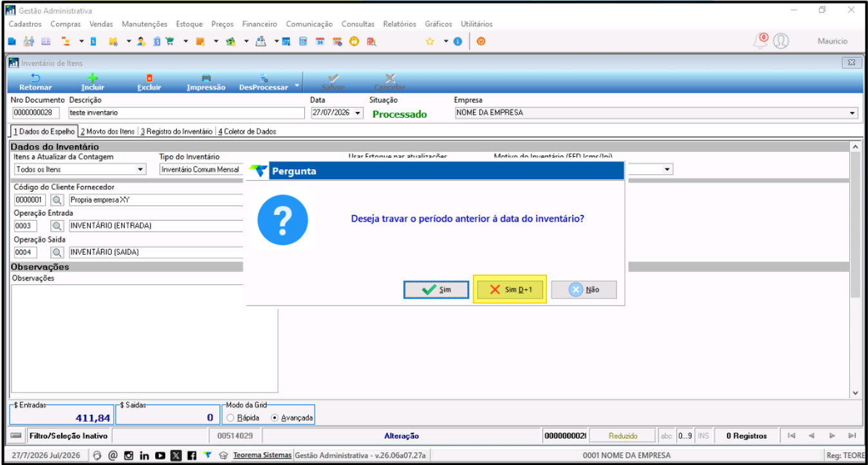
Task: Click Sim D+1 in the dialog
Action: 510,290
